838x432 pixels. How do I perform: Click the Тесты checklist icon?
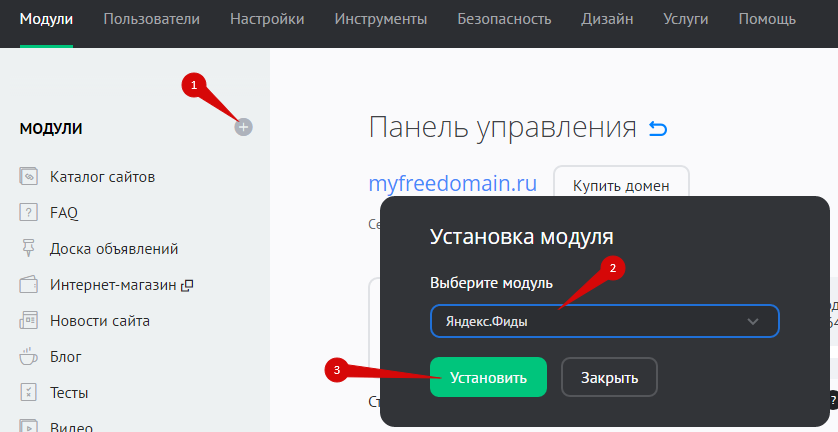click(x=28, y=392)
